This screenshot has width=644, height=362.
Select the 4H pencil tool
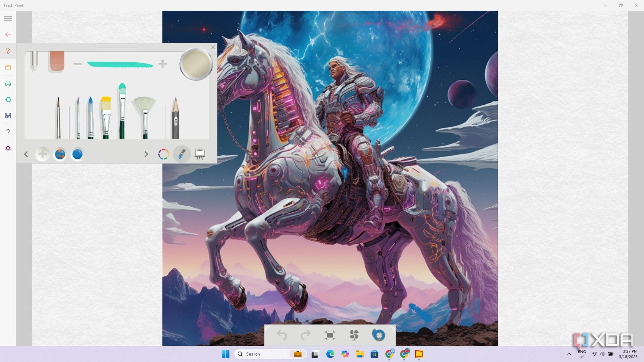click(x=175, y=118)
